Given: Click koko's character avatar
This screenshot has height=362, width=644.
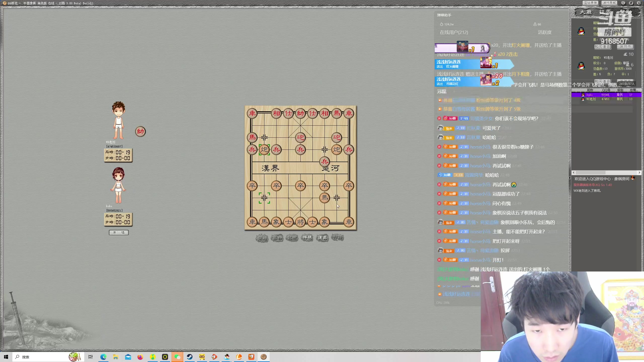Looking at the screenshot, I should [118, 185].
